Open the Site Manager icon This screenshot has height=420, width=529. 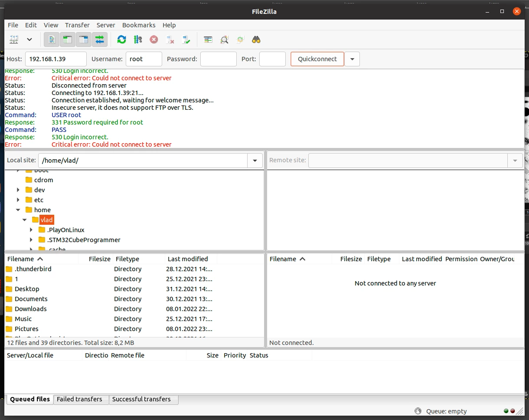(x=14, y=39)
